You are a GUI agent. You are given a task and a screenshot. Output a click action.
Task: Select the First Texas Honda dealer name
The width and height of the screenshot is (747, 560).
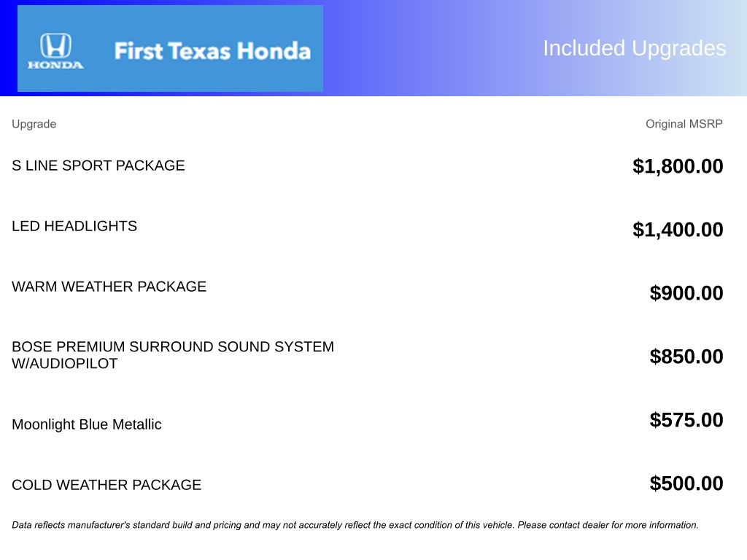pyautogui.click(x=212, y=51)
